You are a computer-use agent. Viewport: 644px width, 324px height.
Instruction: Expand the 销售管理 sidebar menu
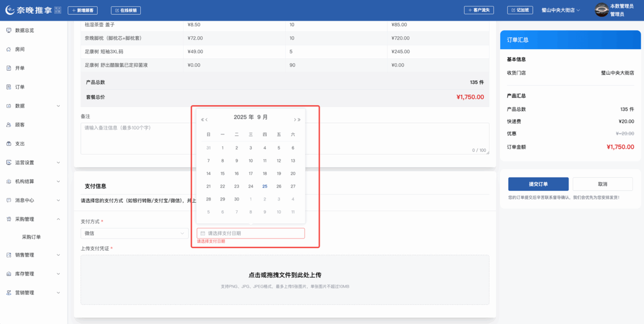33,255
